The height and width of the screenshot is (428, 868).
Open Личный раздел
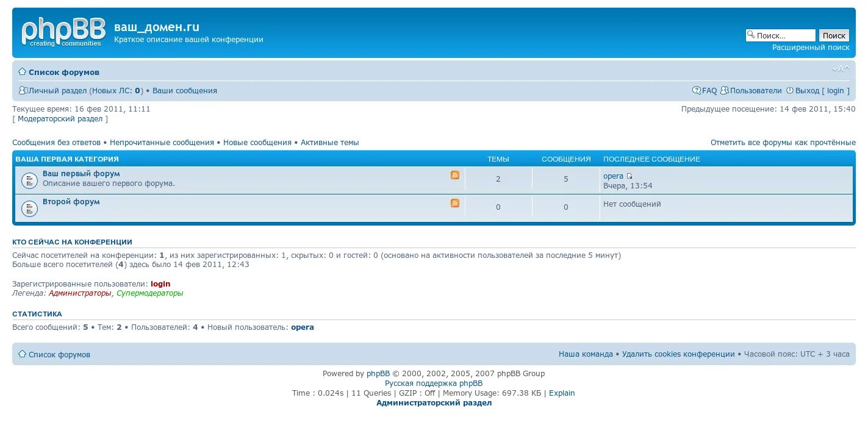click(56, 90)
